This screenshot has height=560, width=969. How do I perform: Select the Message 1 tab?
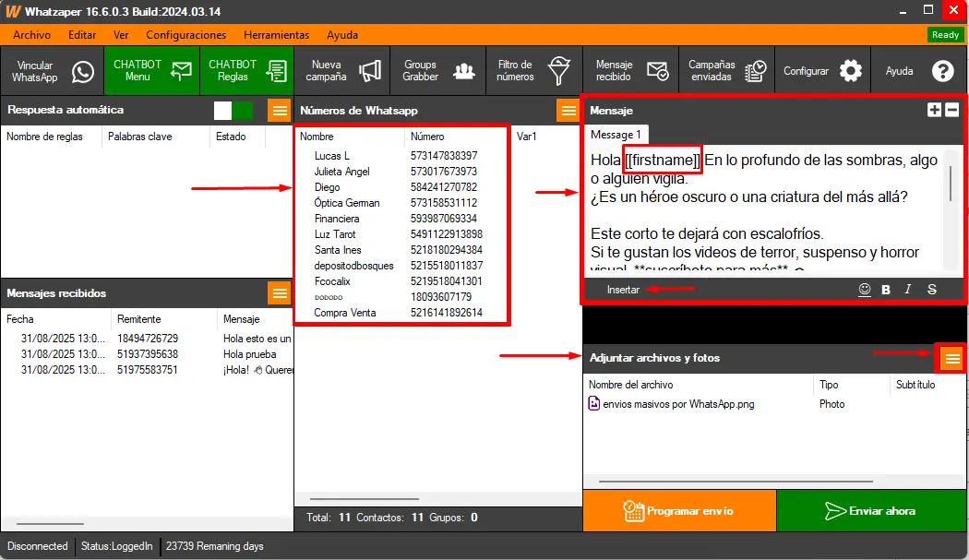pyautogui.click(x=616, y=135)
